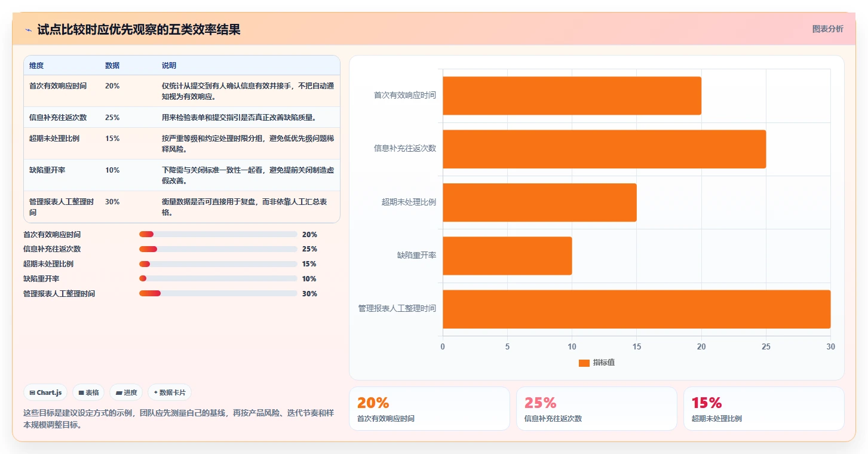Click the 15% data cell in the table
This screenshot has width=868, height=454.
point(112,139)
